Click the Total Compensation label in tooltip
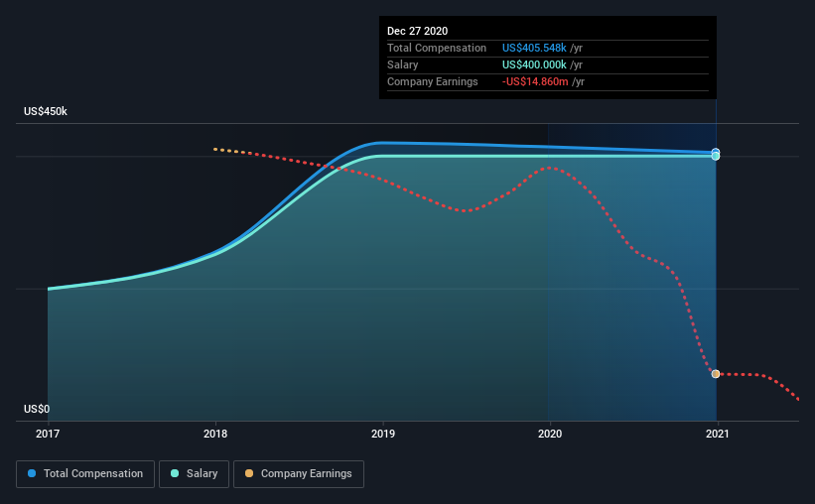815x504 pixels. click(437, 48)
